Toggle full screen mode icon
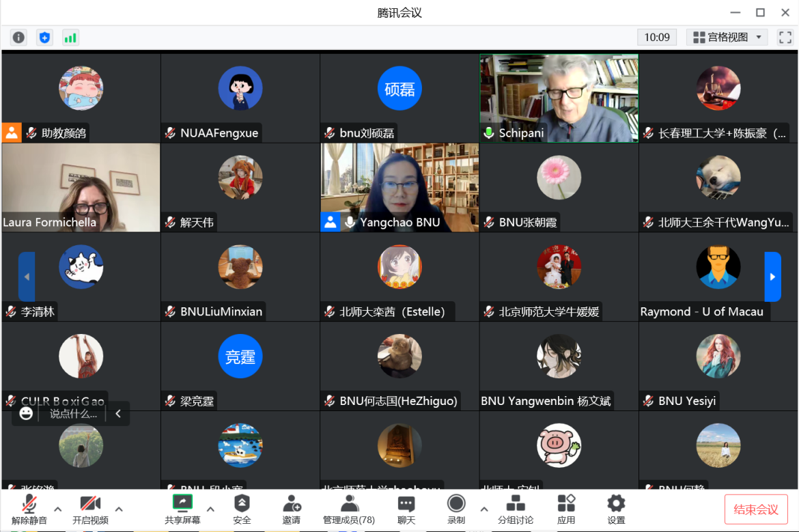Viewport: 799px width, 532px height. [785, 38]
